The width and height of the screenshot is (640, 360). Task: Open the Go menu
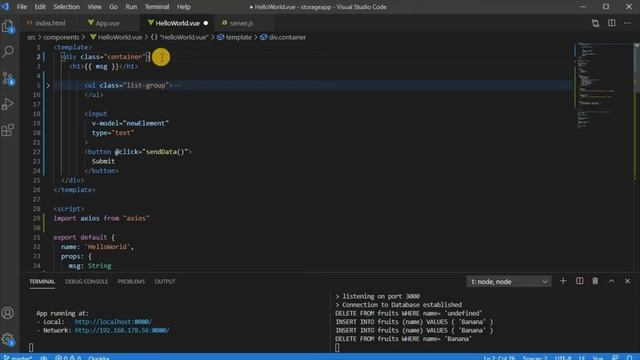[x=113, y=7]
